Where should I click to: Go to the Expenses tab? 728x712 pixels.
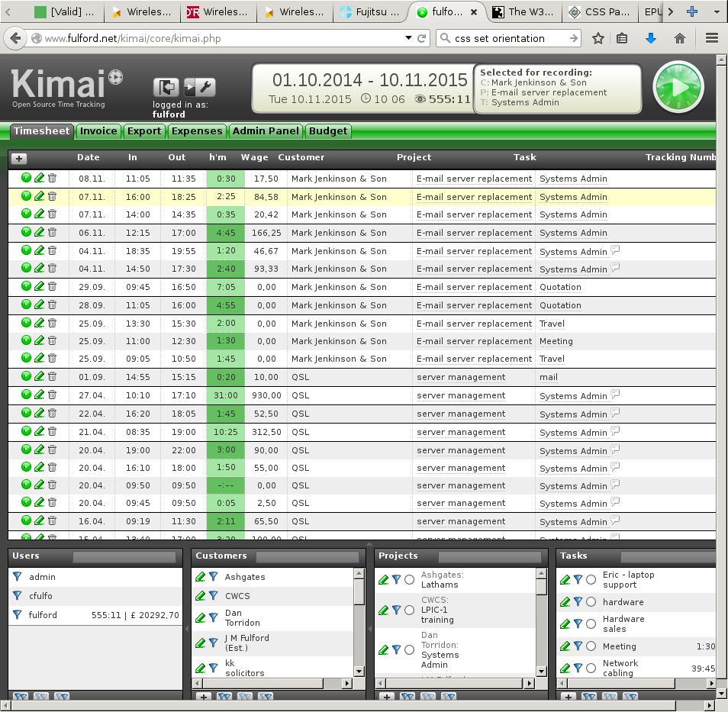coord(197,131)
